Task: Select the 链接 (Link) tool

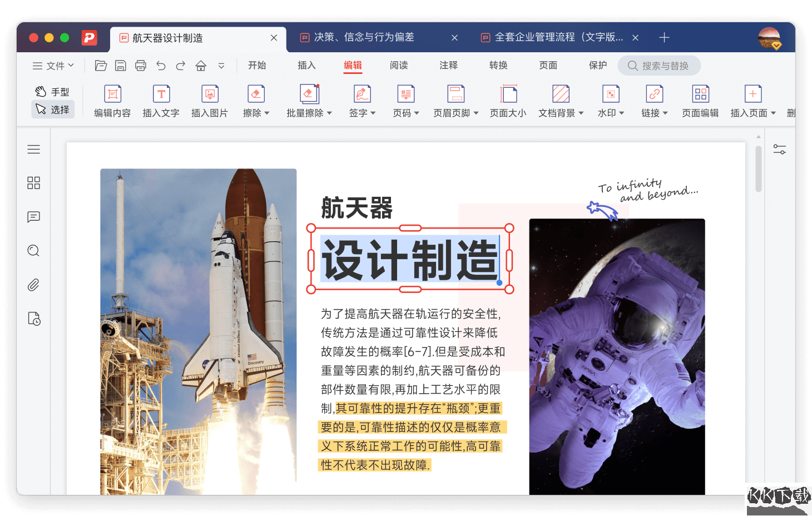Action: coord(653,101)
